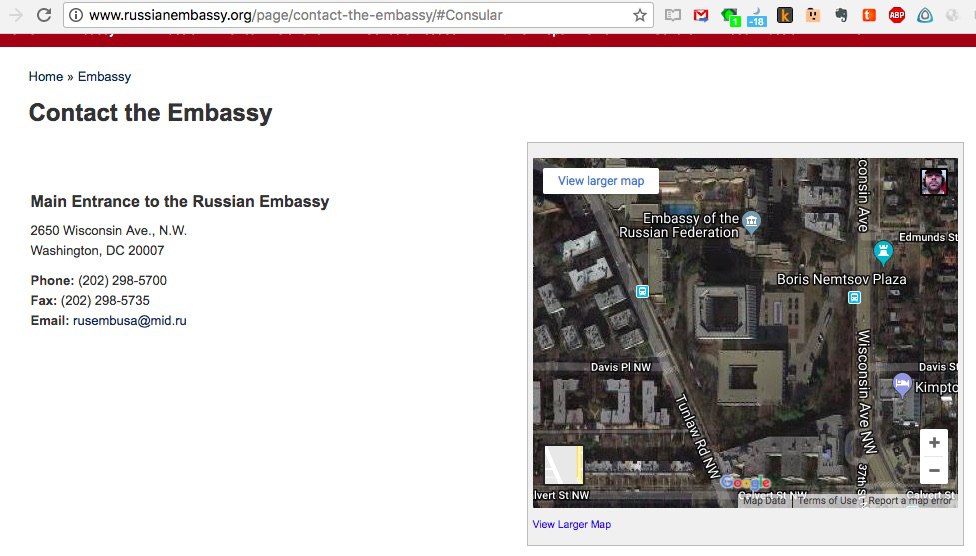Click the forward navigation arrow
Viewport: 976px width, 556px height.
coord(16,15)
